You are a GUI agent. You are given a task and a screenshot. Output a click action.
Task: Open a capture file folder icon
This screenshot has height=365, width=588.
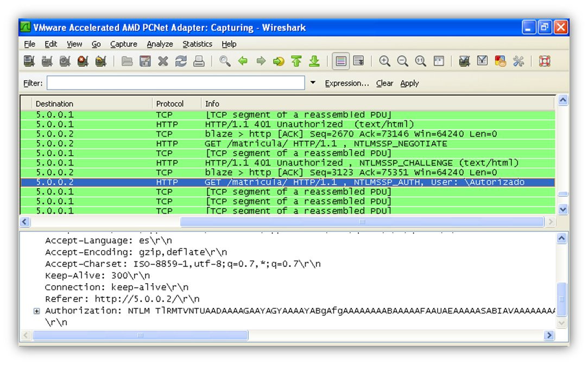[x=127, y=61]
